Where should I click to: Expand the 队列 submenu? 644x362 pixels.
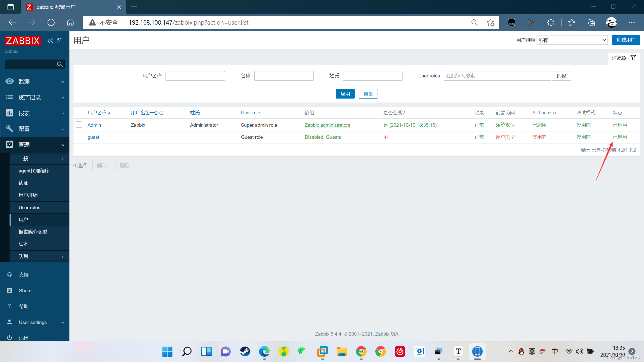tap(39, 256)
